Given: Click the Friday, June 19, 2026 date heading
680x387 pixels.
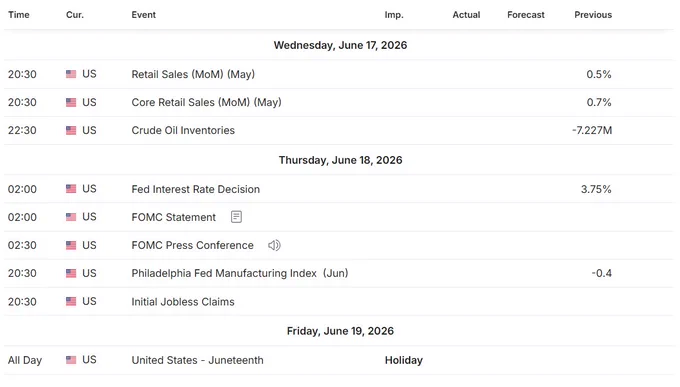Looking at the screenshot, I should coord(340,331).
